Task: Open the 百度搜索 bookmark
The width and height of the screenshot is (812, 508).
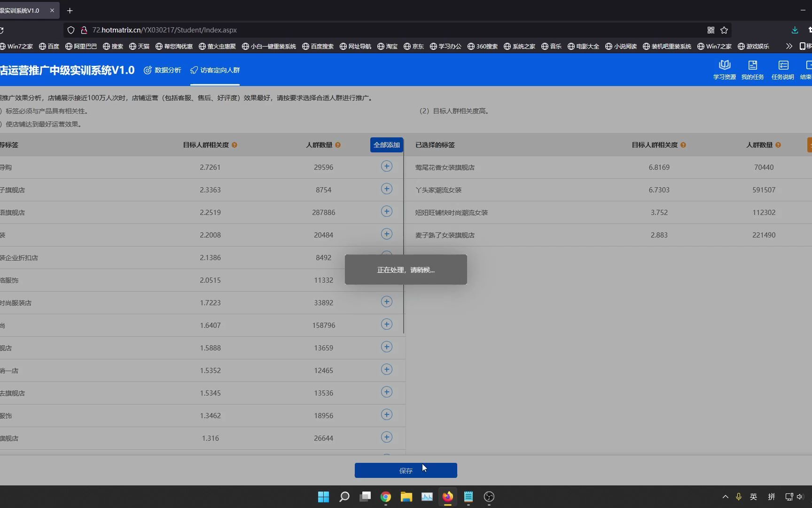Action: point(318,46)
